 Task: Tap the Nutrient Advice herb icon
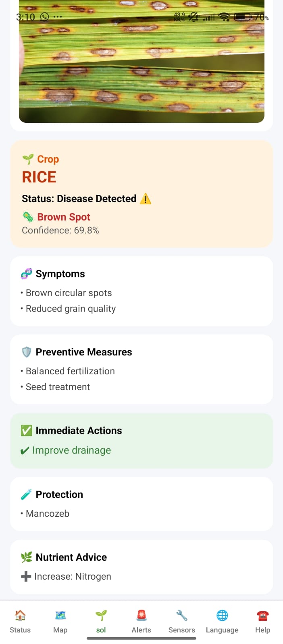coord(27,557)
